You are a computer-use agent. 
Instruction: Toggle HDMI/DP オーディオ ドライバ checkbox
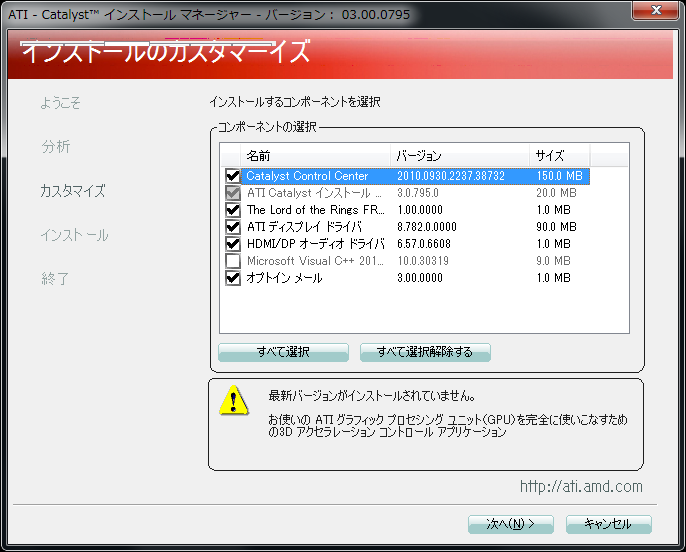pyautogui.click(x=233, y=244)
